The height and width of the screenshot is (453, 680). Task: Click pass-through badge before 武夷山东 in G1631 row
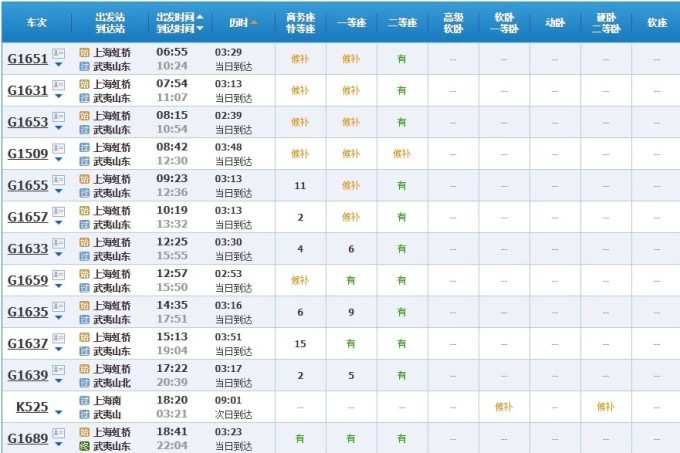point(85,98)
